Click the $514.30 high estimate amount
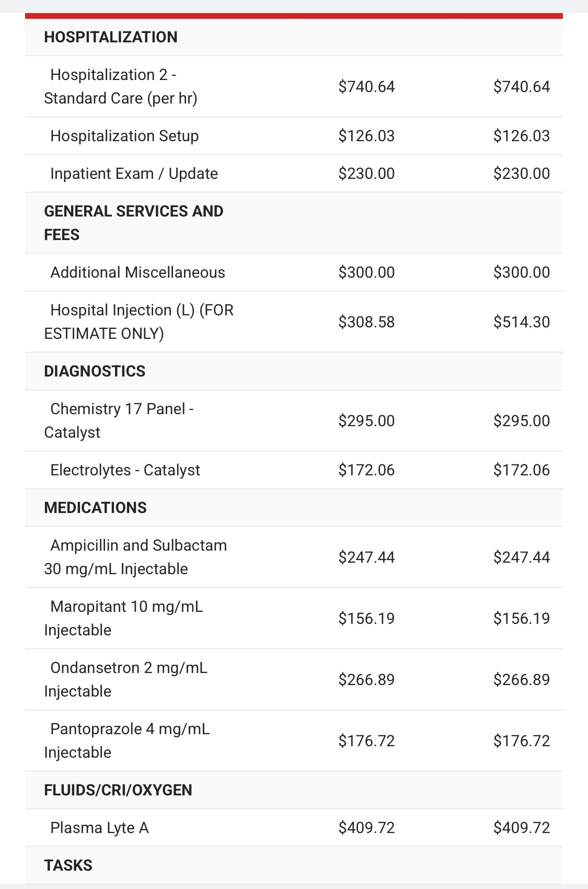The height and width of the screenshot is (889, 588). [x=522, y=322]
